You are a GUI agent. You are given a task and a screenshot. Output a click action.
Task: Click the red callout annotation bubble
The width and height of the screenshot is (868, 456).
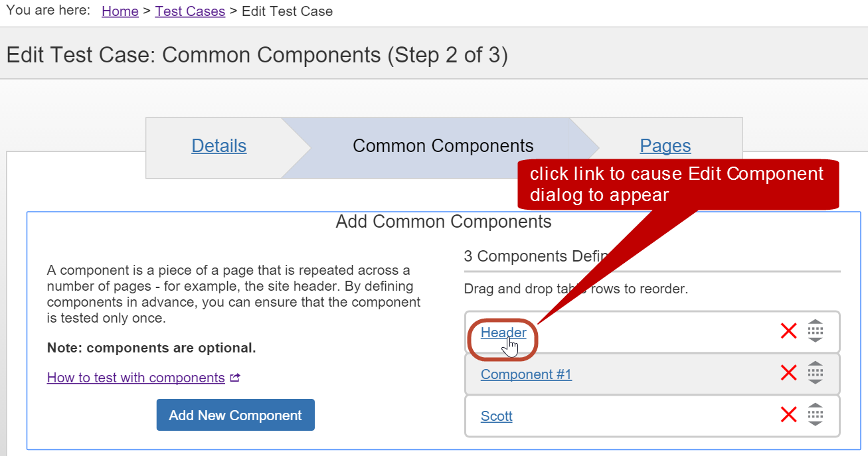[x=677, y=184]
